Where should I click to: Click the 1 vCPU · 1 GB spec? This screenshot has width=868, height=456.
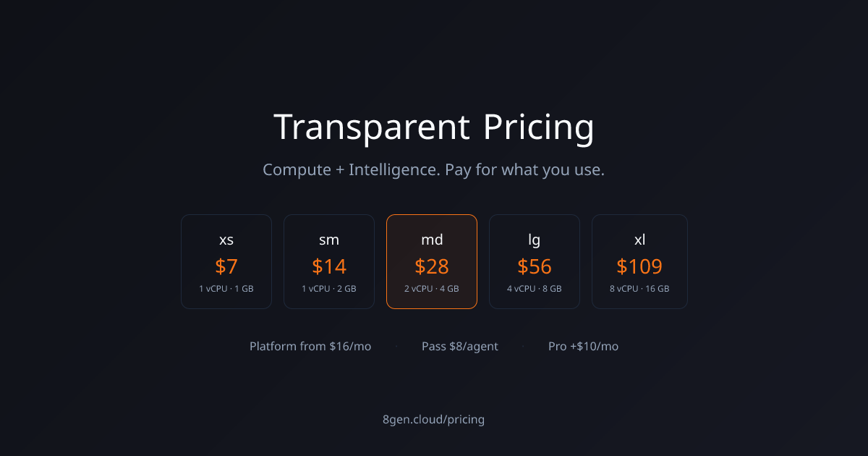pos(226,288)
